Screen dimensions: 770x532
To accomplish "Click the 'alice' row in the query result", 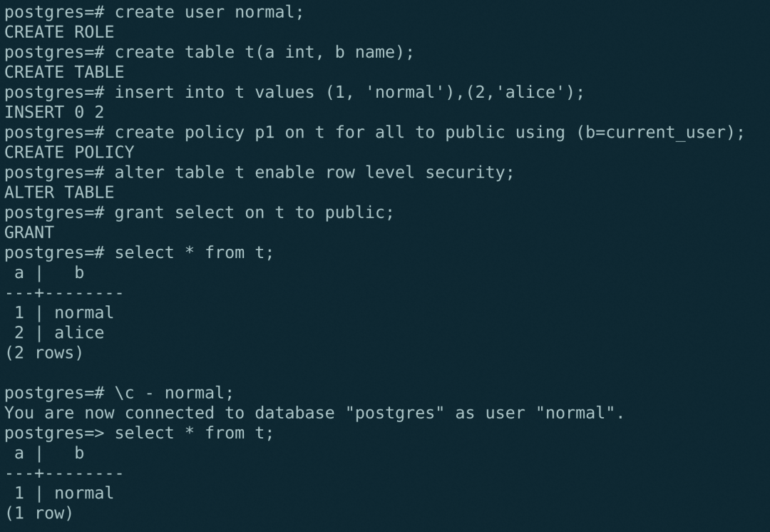I will pyautogui.click(x=79, y=332).
